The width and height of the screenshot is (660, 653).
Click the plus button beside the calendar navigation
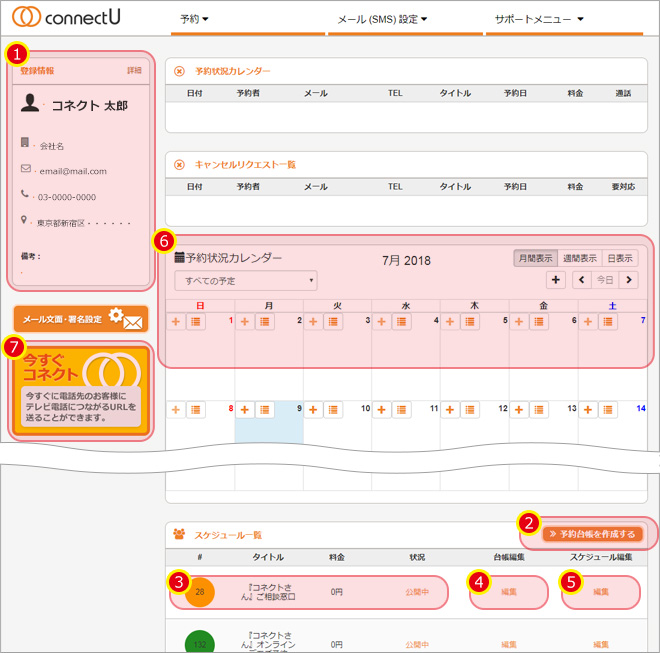click(x=556, y=281)
